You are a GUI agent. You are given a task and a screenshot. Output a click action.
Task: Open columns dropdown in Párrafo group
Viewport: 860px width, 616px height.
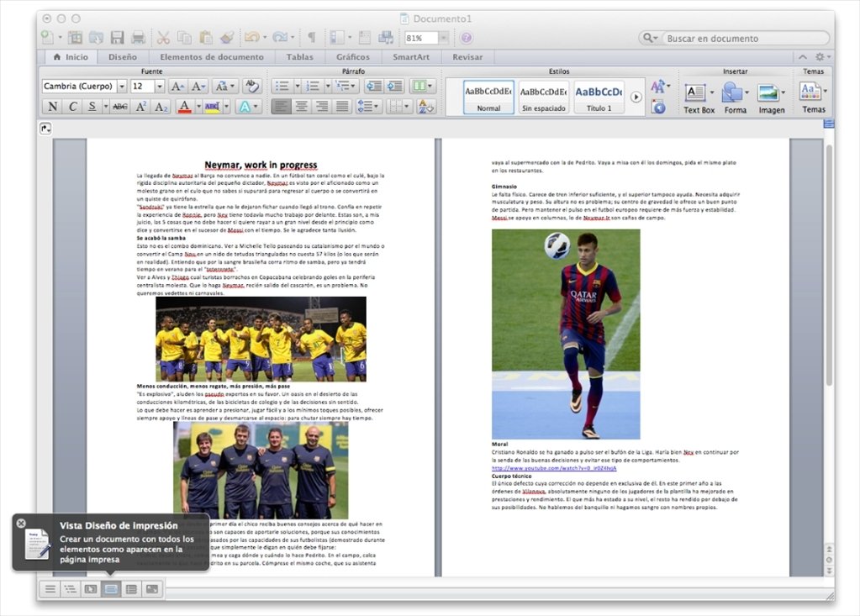click(422, 86)
